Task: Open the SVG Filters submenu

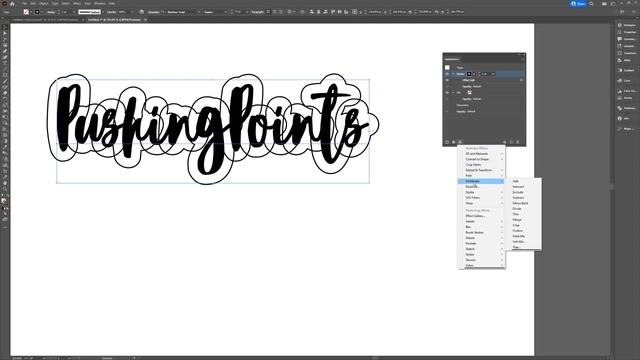Action: click(x=481, y=198)
